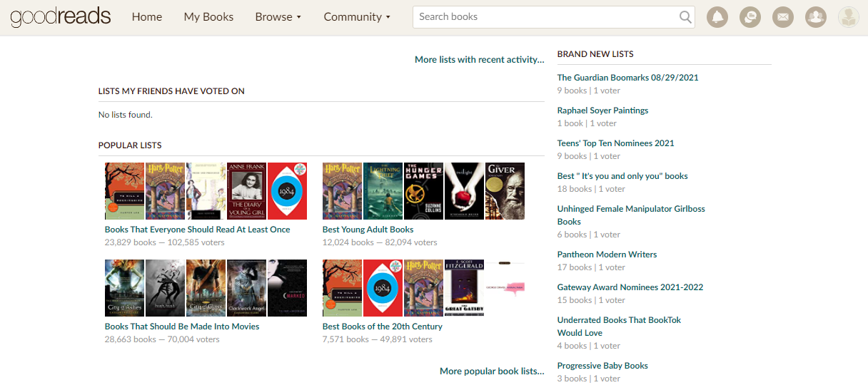Open Pantheon Modern Writers list
Image resolution: width=868 pixels, height=390 pixels.
(607, 255)
